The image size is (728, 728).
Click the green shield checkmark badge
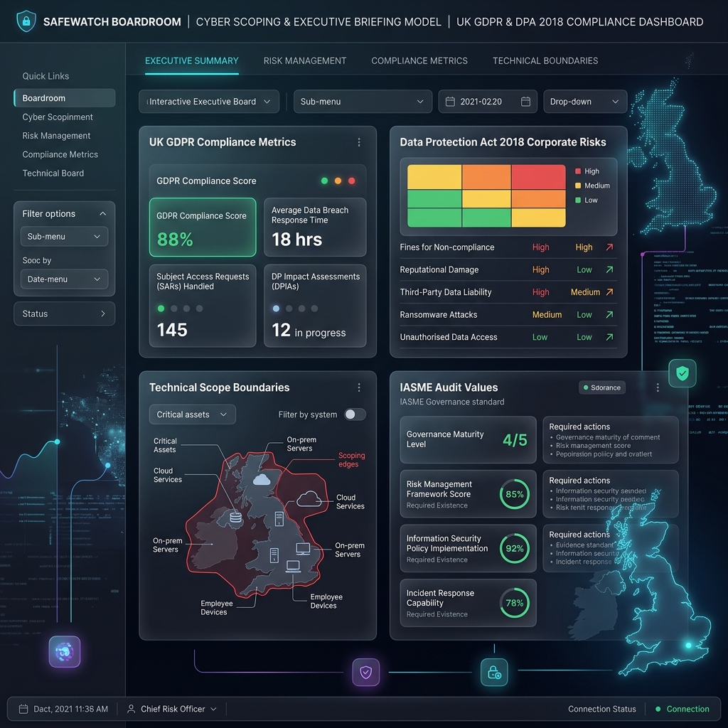coord(682,373)
